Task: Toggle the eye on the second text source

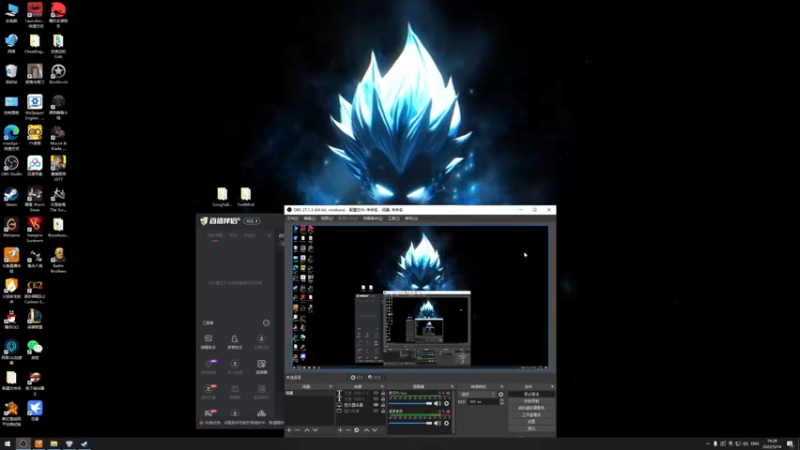Action: pyautogui.click(x=376, y=398)
